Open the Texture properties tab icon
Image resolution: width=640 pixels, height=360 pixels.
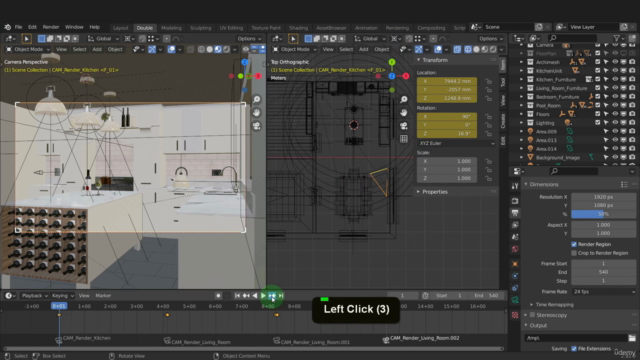tap(515, 315)
